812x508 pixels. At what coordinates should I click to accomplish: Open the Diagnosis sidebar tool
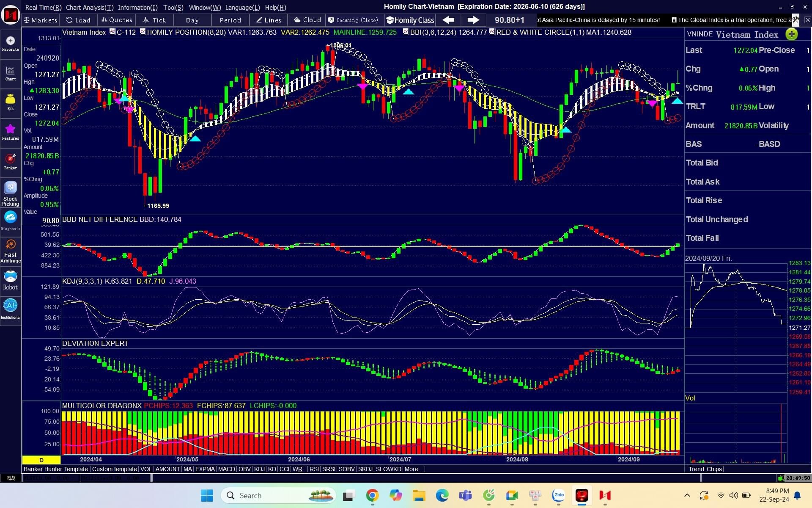click(11, 221)
